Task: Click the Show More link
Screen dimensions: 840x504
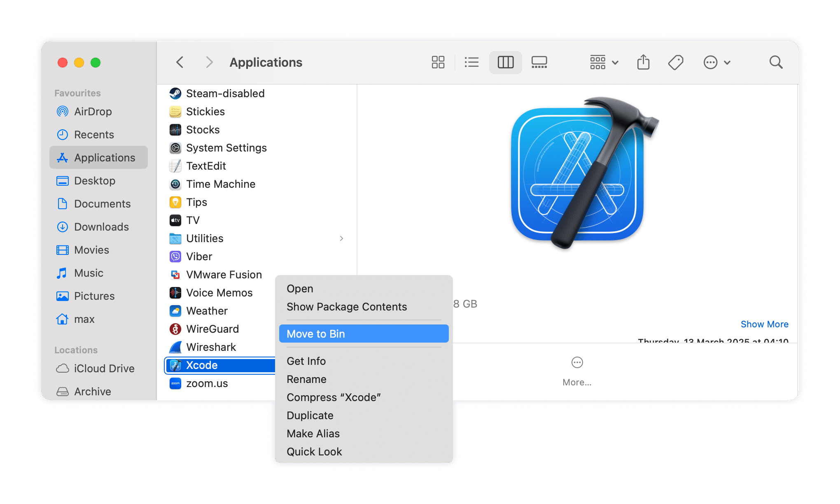Action: tap(764, 324)
